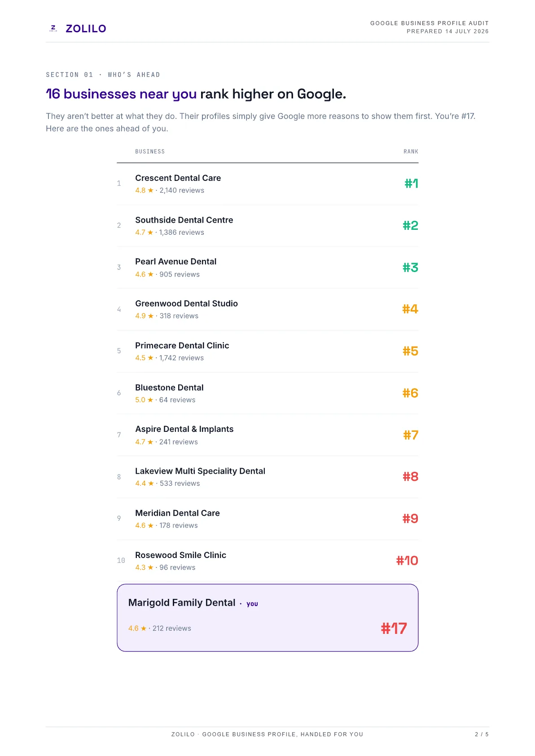
Task: Click Lakeview Multi Speciality Dental name
Action: pos(200,471)
